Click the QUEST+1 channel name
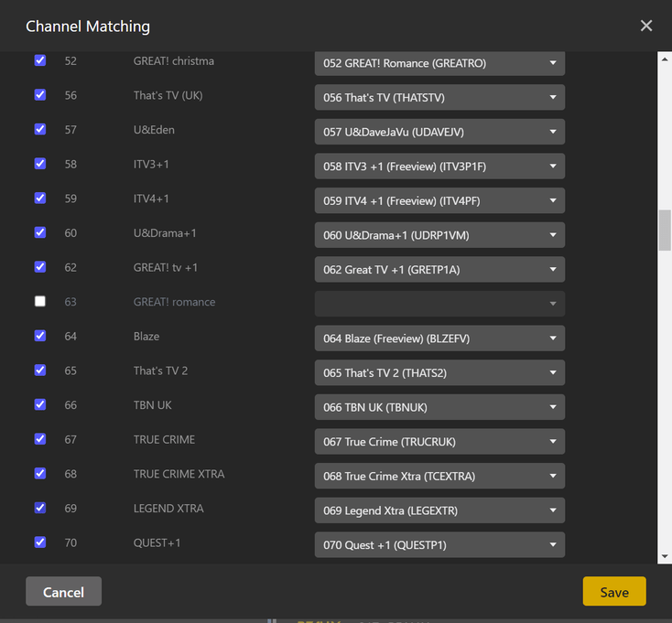672x623 pixels. click(x=157, y=542)
